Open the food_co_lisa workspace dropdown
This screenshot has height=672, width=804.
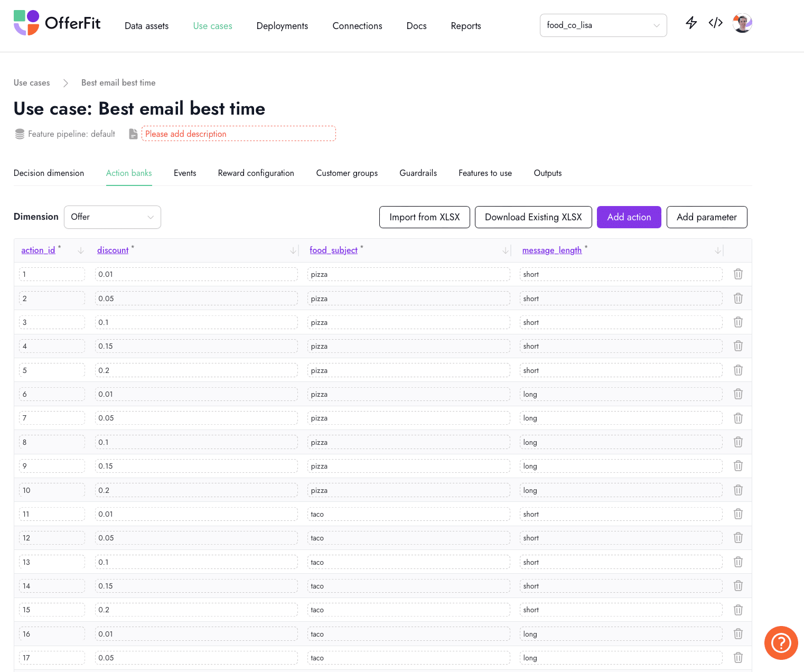coord(603,25)
